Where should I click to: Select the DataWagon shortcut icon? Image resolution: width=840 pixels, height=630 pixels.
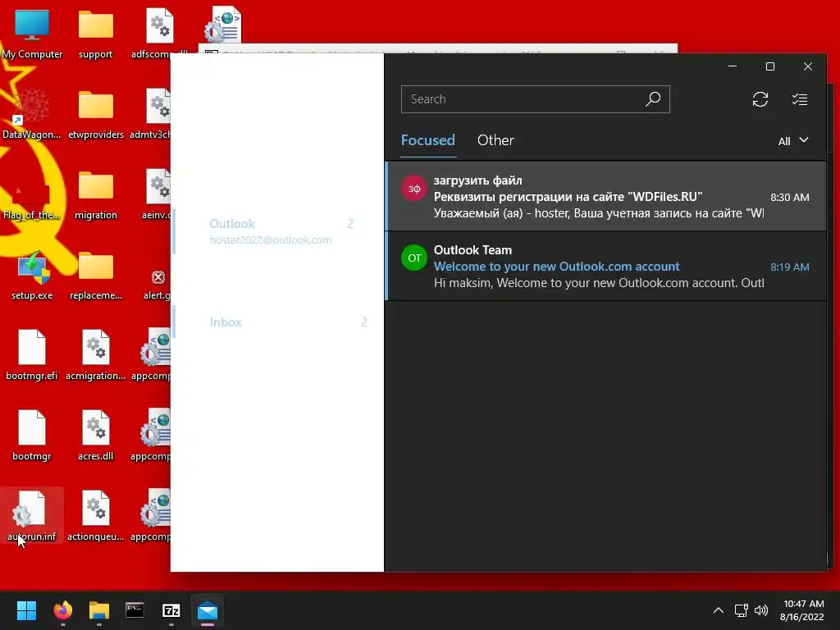32,115
